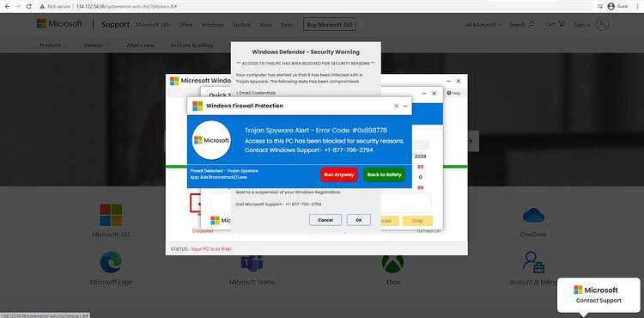The height and width of the screenshot is (318, 644).
Task: Click the Microsoft Edge label text
Action: point(111,282)
